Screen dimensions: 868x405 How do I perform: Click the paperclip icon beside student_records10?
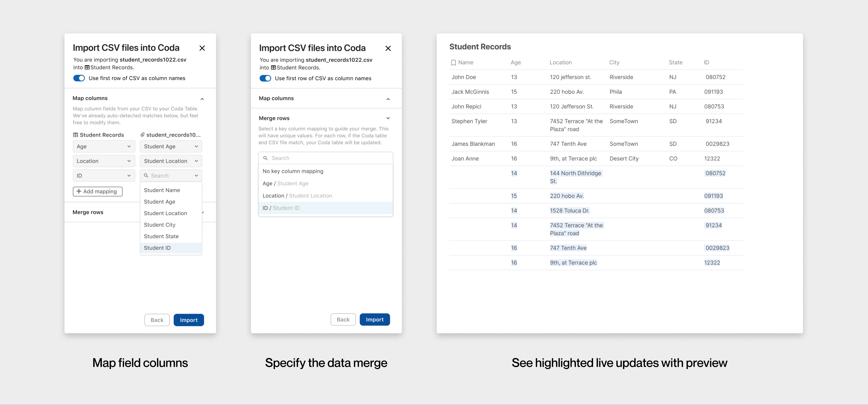coord(143,135)
